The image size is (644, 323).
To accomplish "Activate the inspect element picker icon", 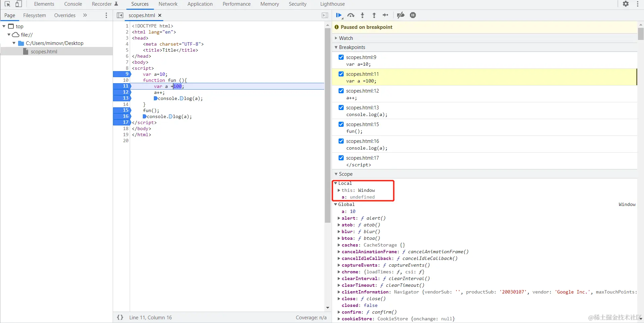I will coord(7,4).
